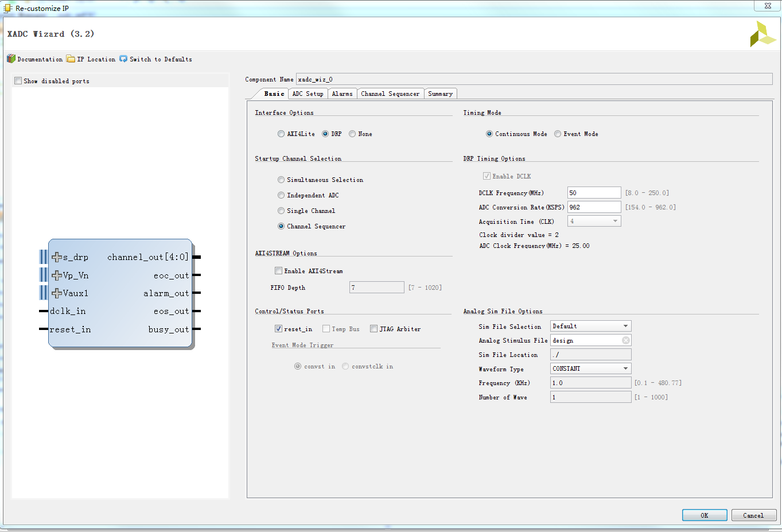
Task: Click Switch to Defaults link
Action: [161, 59]
